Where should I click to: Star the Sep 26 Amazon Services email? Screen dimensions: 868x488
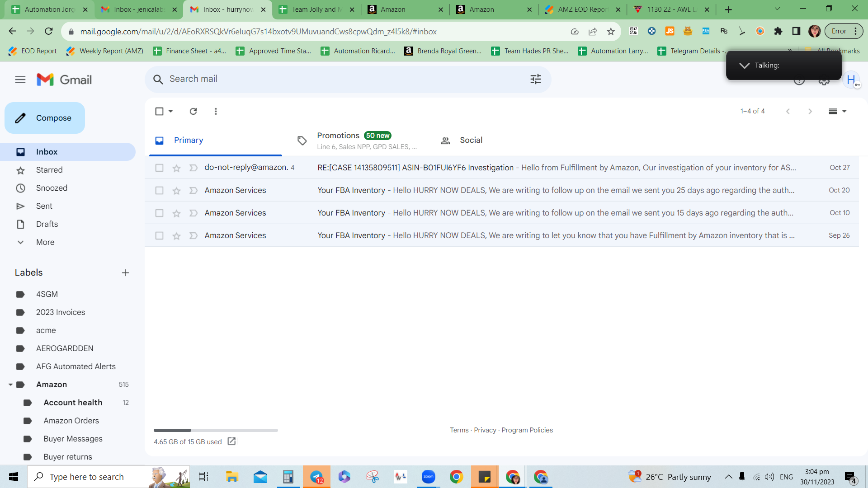[176, 236]
